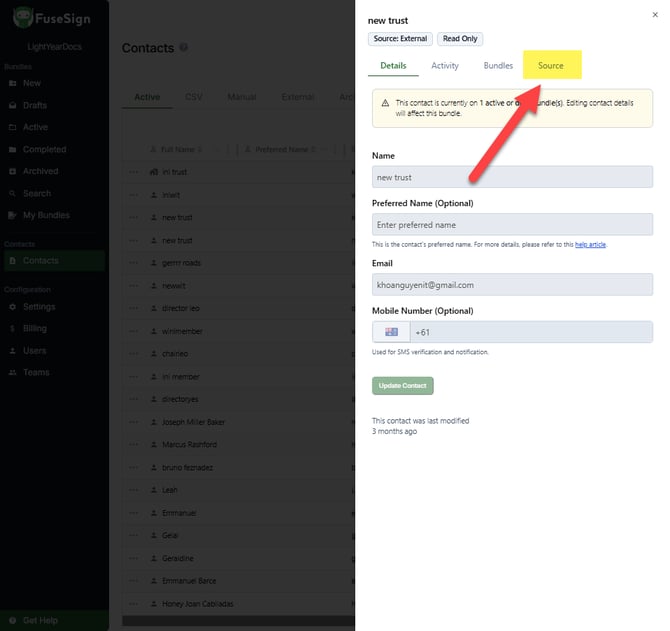Select the Geia contact

[x=238, y=535]
